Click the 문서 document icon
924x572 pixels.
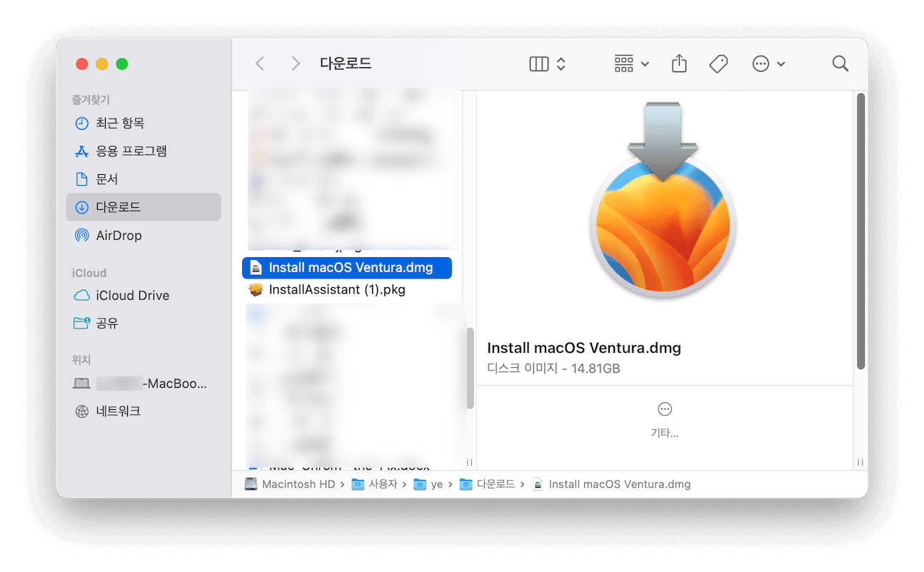point(82,179)
